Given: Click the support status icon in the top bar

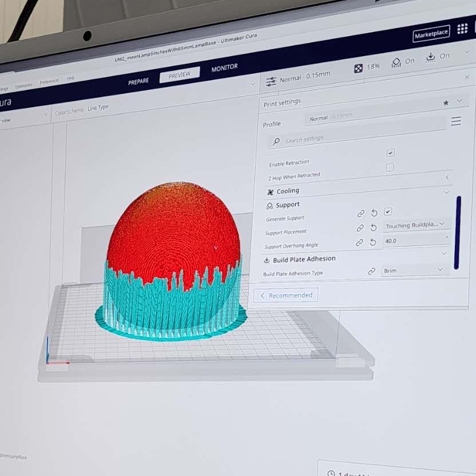Looking at the screenshot, I should 395,63.
